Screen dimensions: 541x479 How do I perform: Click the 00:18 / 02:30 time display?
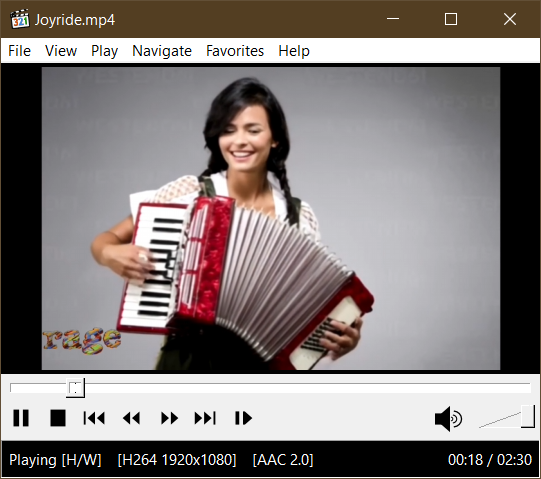click(490, 460)
